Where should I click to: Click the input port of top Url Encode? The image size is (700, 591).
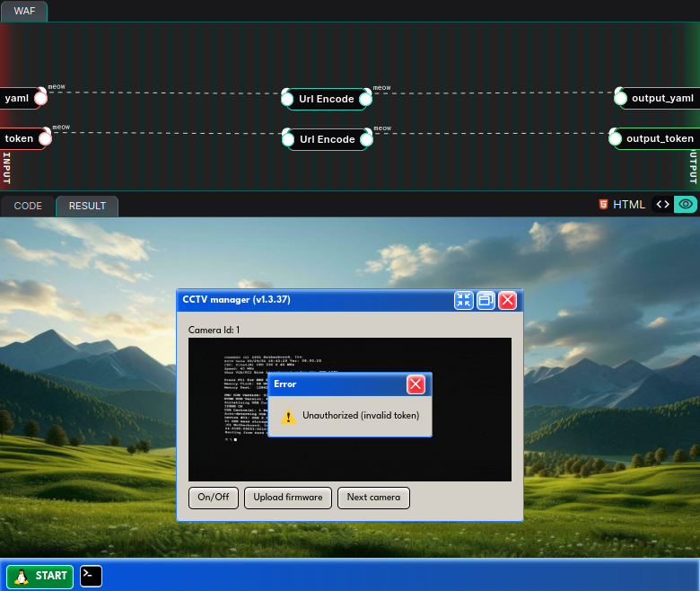(287, 99)
